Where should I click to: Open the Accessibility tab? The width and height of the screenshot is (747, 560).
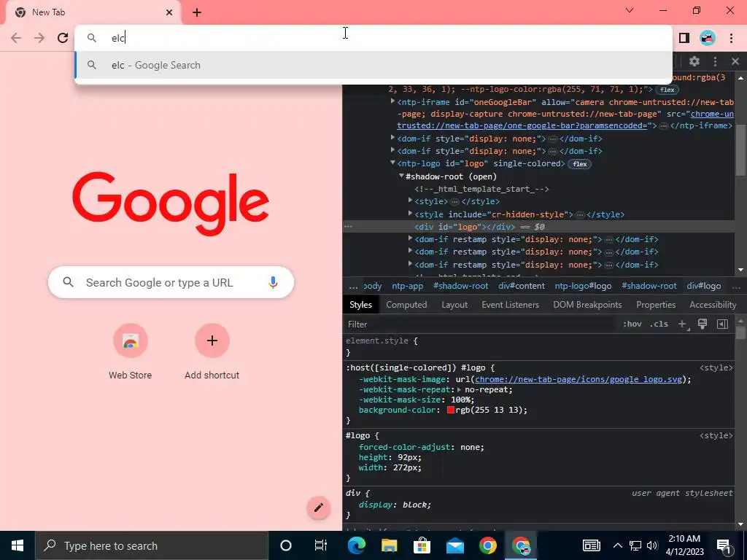click(x=713, y=305)
